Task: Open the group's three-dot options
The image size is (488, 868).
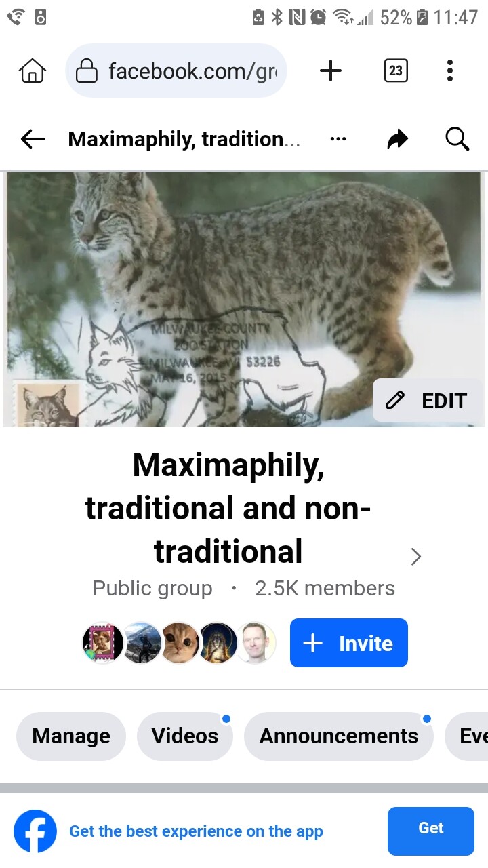Action: [x=338, y=139]
